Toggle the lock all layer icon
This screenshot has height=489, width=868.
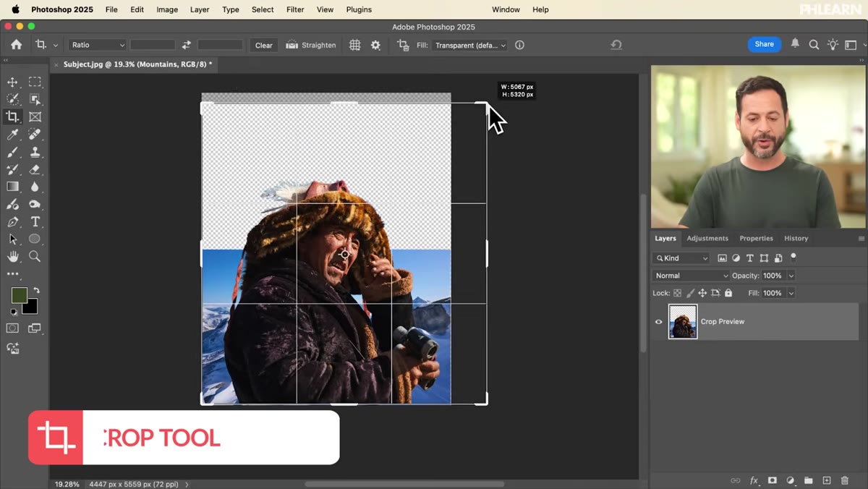[x=728, y=293]
